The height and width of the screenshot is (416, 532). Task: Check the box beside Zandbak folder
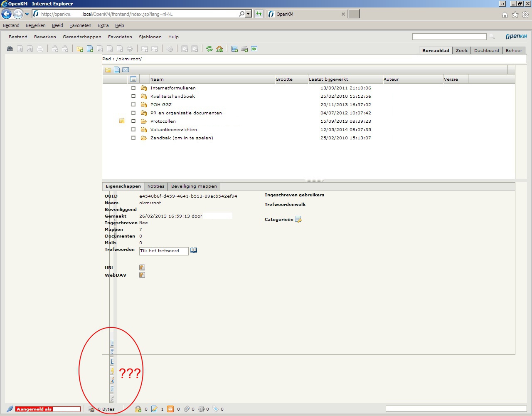point(133,138)
